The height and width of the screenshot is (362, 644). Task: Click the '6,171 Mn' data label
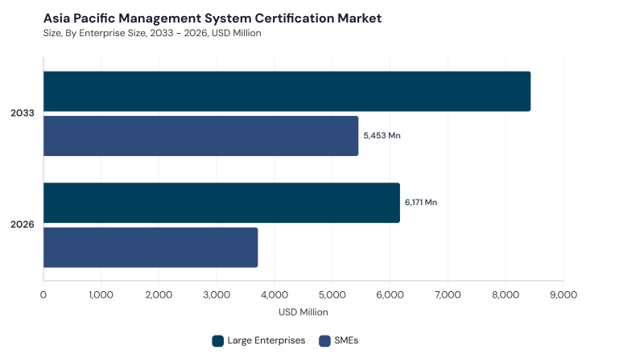(421, 203)
